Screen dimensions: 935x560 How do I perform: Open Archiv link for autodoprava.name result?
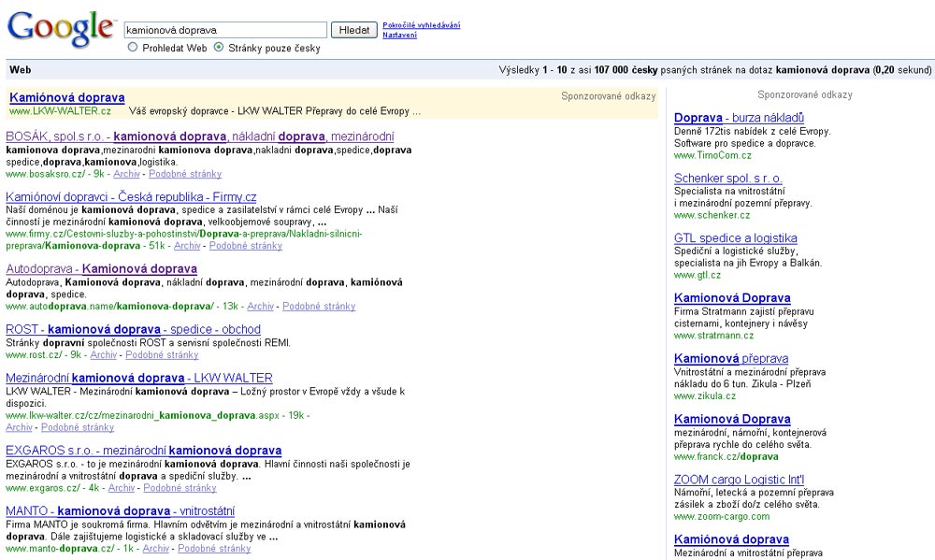pyautogui.click(x=261, y=307)
